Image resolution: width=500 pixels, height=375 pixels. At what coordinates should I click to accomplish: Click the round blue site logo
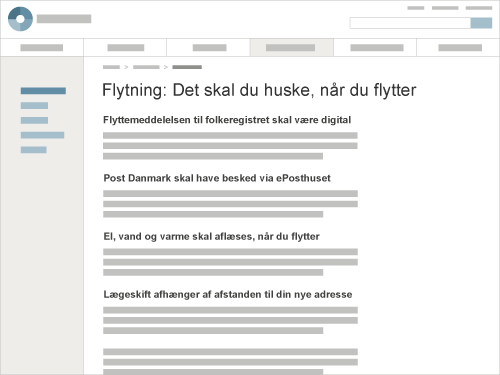tap(20, 19)
